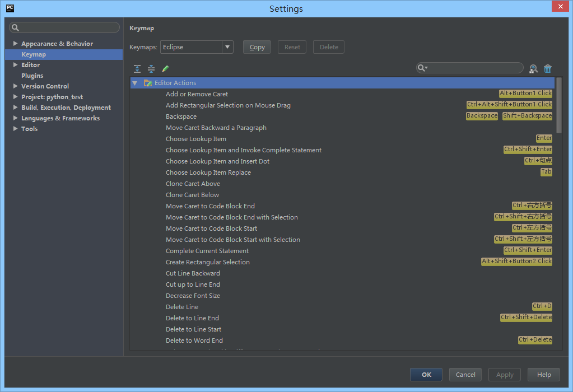This screenshot has width=573, height=392.
Task: Select 'Clone Caret Above' action
Action: pyautogui.click(x=193, y=184)
